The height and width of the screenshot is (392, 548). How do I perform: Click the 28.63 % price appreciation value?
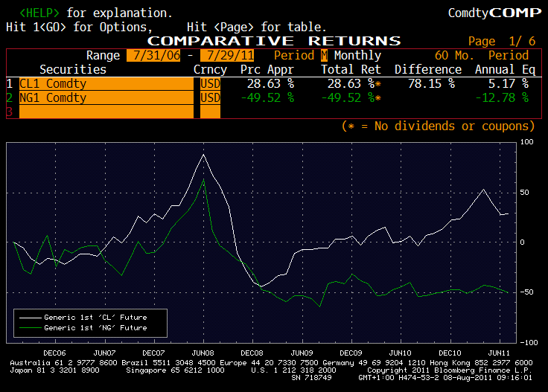coord(270,84)
